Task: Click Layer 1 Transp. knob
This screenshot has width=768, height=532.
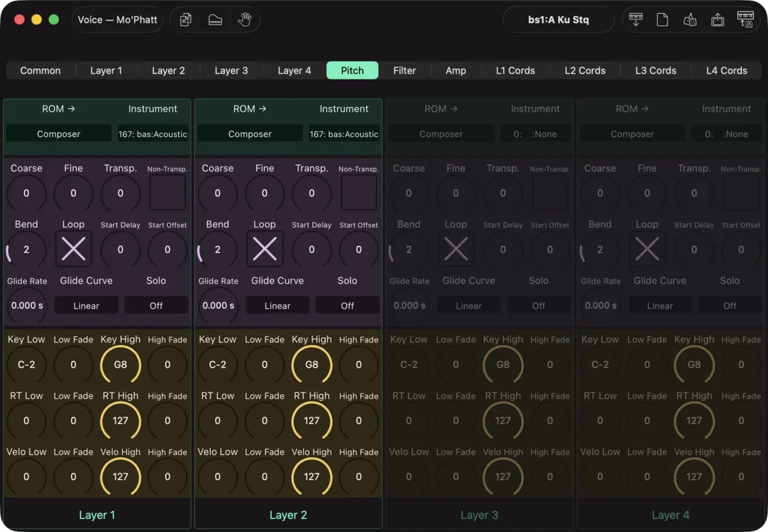Action: [120, 193]
